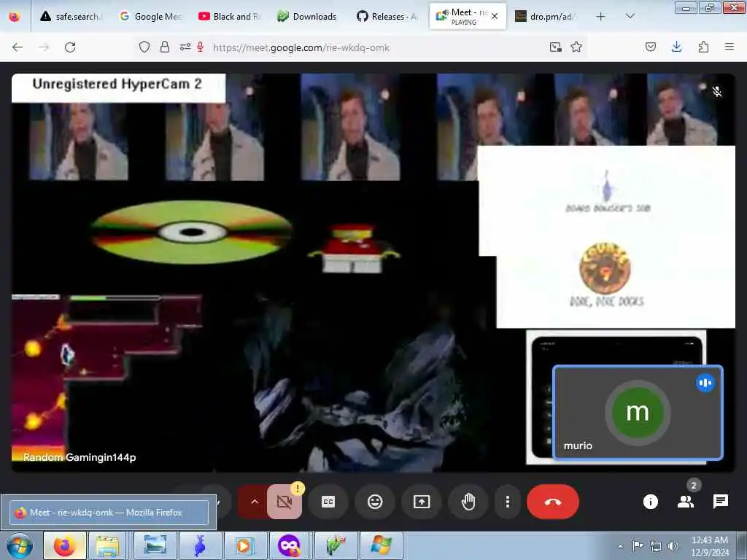Open a new tab with plus button
Image resolution: width=747 pixels, height=560 pixels.
(x=601, y=17)
